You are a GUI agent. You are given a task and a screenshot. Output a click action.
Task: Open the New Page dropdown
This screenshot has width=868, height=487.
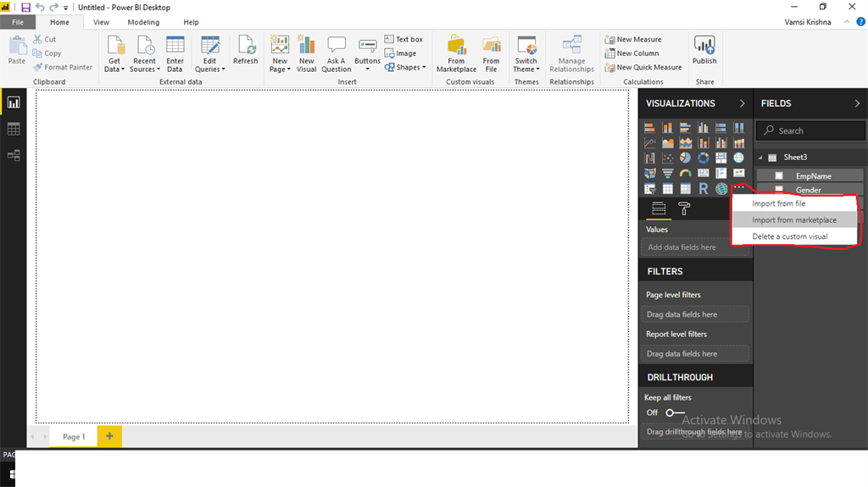[x=280, y=53]
